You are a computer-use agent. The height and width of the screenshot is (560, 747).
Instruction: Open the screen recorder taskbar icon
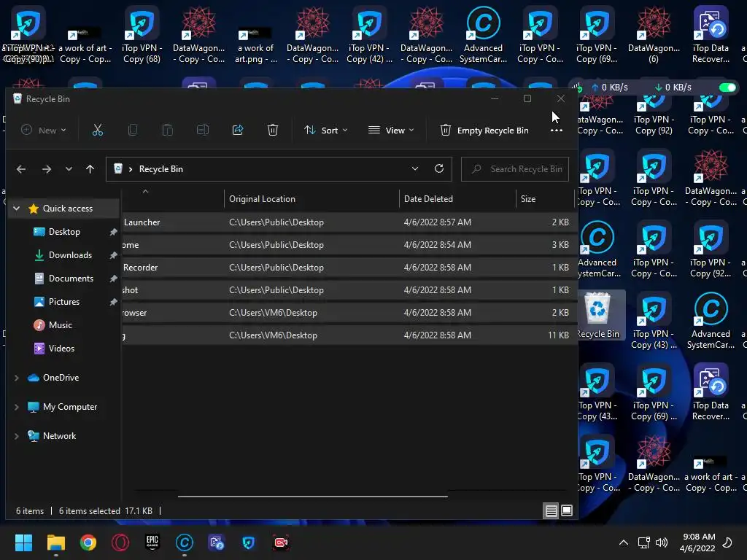pos(281,542)
